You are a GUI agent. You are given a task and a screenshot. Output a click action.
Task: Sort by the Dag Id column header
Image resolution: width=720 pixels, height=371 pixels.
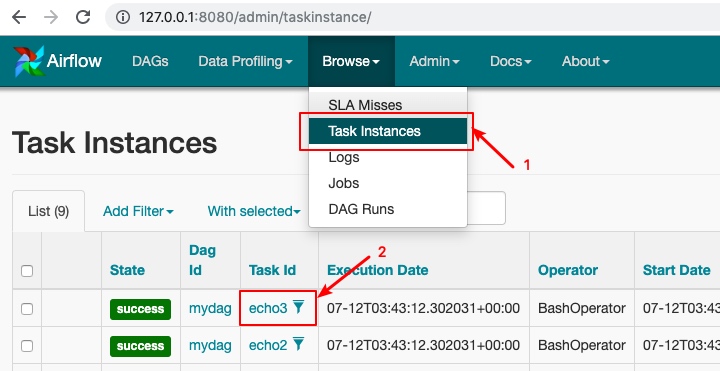[x=202, y=260]
